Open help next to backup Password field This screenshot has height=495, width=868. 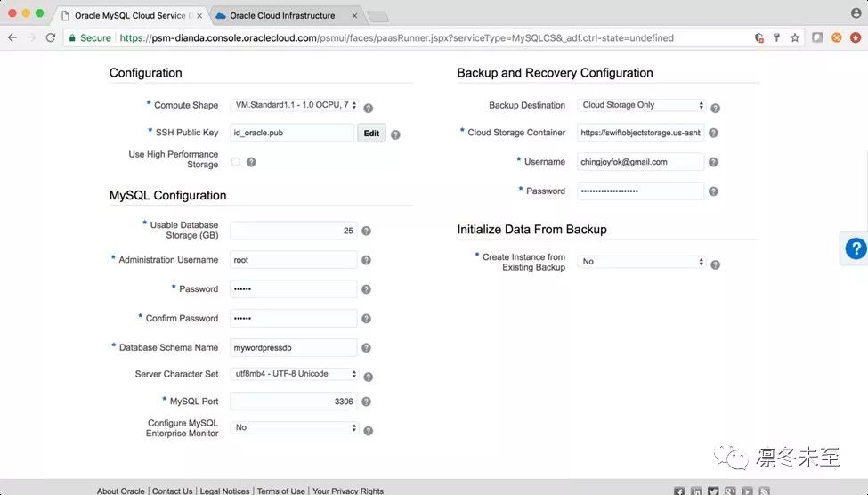click(x=714, y=191)
